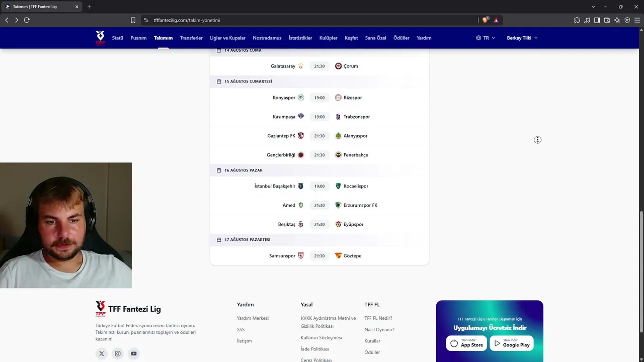Image resolution: width=644 pixels, height=362 pixels.
Task: Open the SSS footer link
Action: pos(241,329)
